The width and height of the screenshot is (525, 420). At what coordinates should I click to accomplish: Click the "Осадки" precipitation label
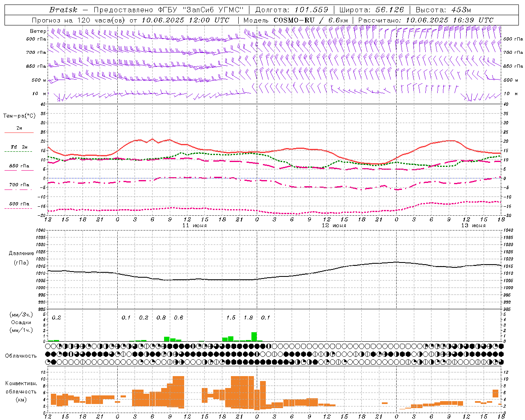coord(21,322)
